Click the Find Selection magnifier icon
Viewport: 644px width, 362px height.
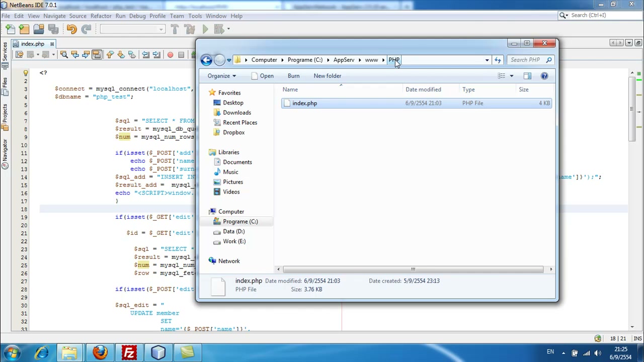click(x=64, y=54)
